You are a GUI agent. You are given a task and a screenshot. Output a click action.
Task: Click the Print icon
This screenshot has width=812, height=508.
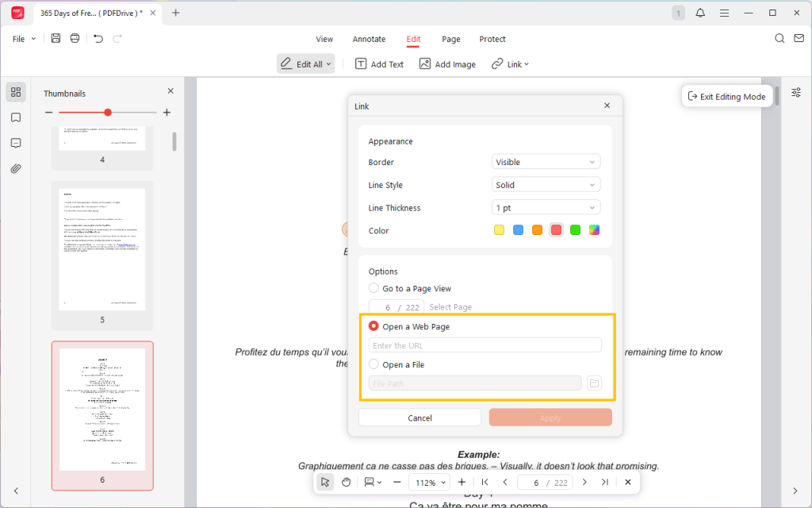coord(75,38)
